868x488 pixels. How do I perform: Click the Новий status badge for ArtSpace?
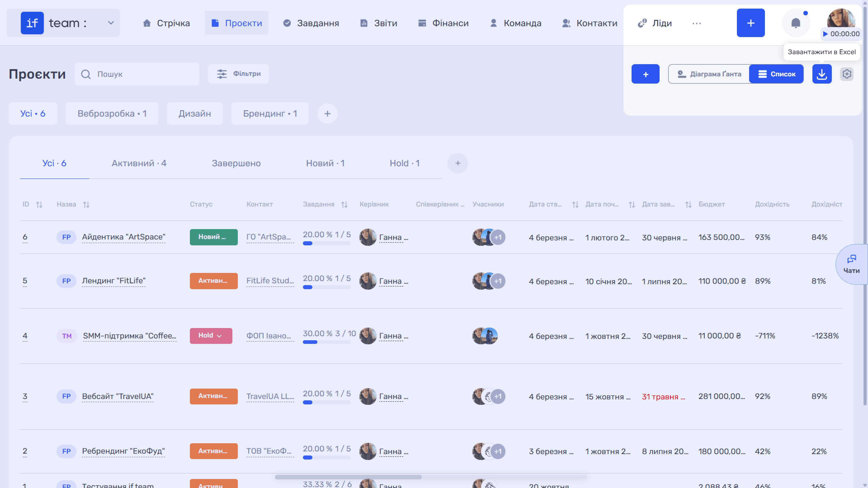pyautogui.click(x=214, y=237)
